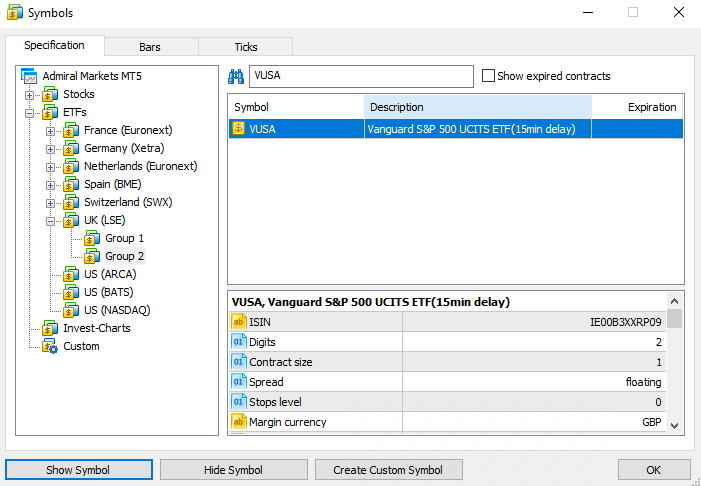Screen dimensions: 701x486
Task: Click the Margin currency property icon
Action: 239,422
